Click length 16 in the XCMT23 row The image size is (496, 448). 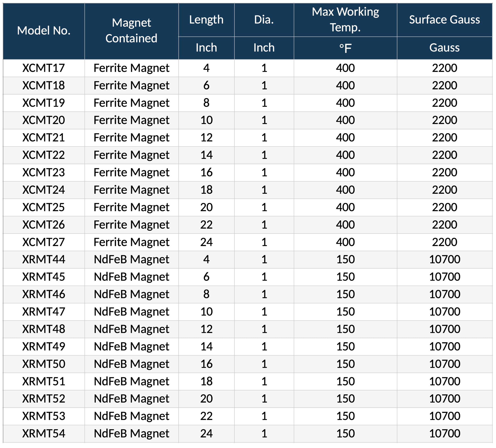206,173
